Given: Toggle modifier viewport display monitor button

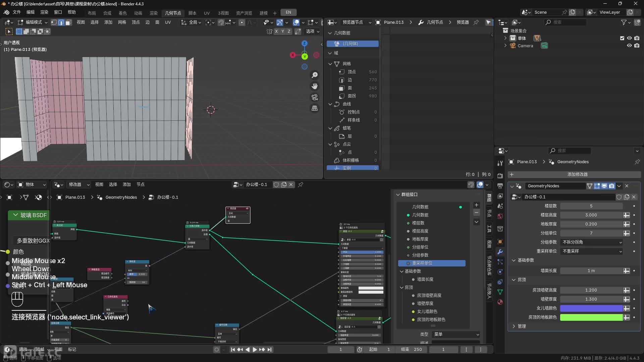Looking at the screenshot, I should tap(604, 186).
